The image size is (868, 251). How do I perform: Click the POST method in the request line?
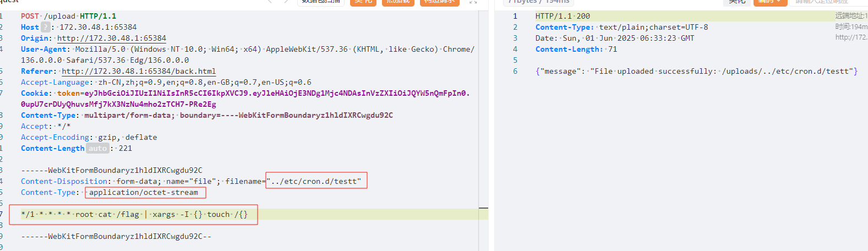[30, 16]
